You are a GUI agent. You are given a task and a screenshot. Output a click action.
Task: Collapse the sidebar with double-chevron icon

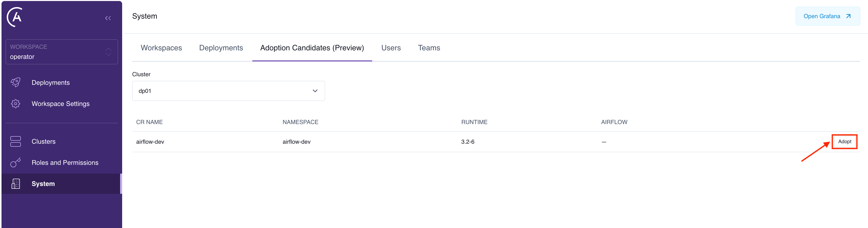pos(108,18)
